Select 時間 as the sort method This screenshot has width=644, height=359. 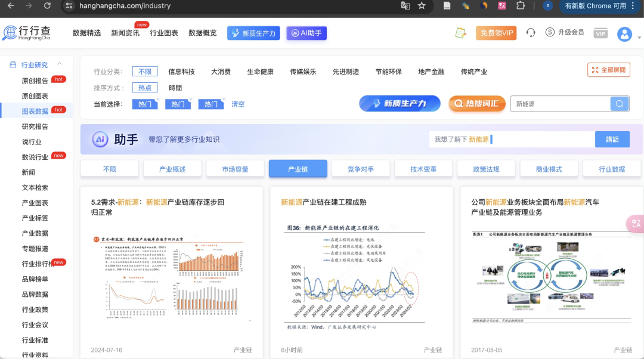coord(175,88)
